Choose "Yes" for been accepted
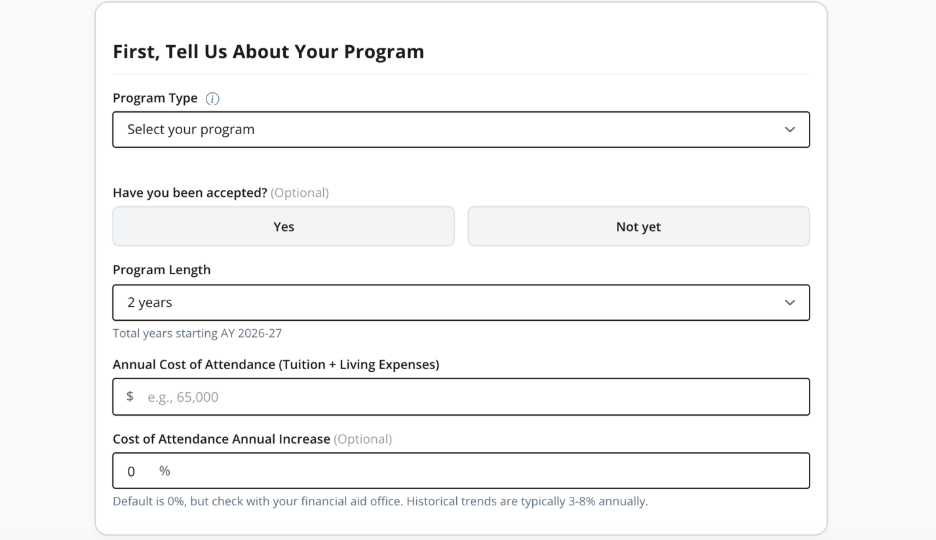The image size is (936, 540). tap(283, 227)
